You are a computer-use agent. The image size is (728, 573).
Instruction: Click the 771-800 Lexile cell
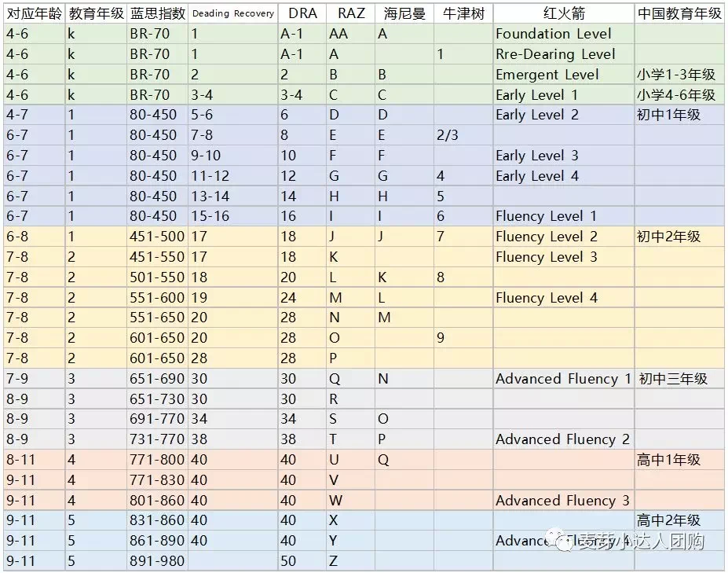[157, 460]
